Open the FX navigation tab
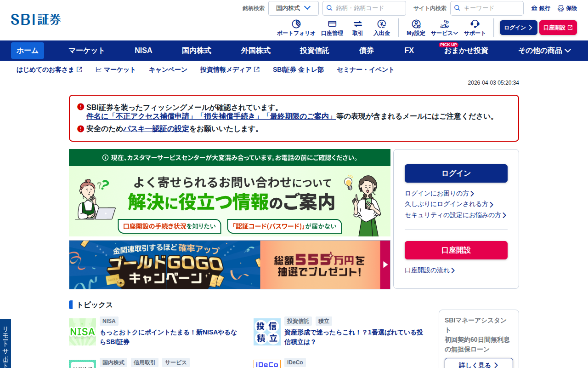588x368 pixels. click(409, 51)
